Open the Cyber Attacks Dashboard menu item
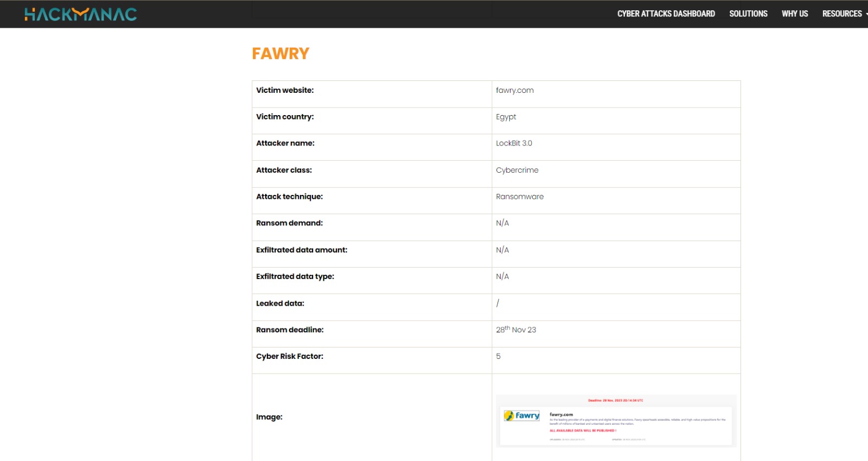 pyautogui.click(x=666, y=14)
